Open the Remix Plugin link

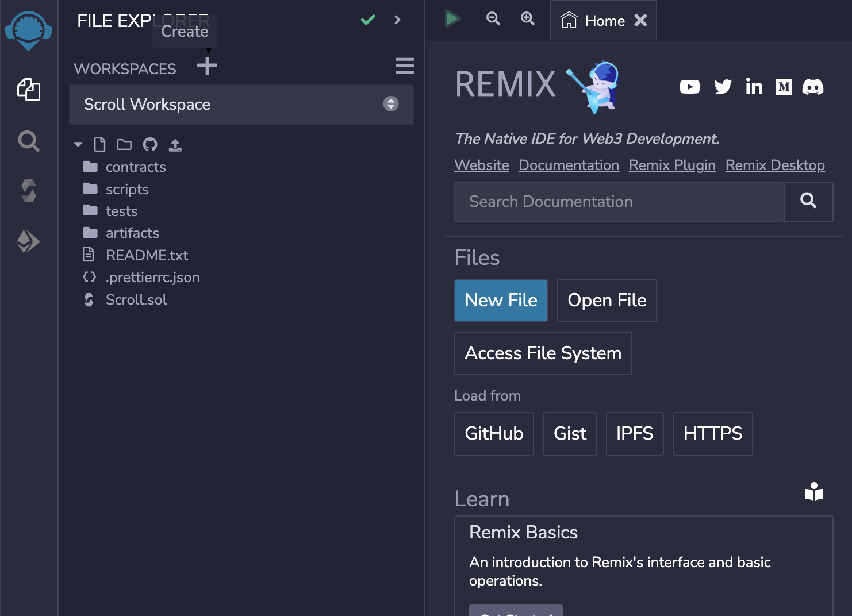pyautogui.click(x=672, y=165)
